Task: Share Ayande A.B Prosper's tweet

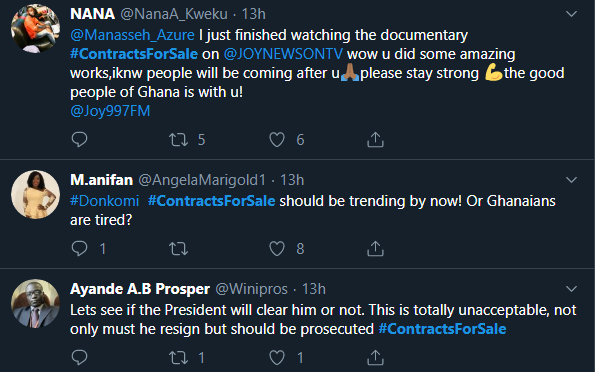Action: coord(375,358)
